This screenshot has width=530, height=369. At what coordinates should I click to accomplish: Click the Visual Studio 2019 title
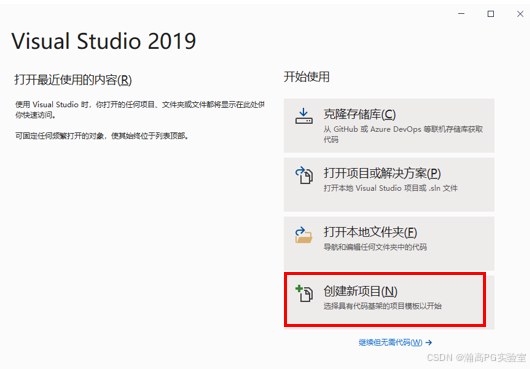[104, 41]
